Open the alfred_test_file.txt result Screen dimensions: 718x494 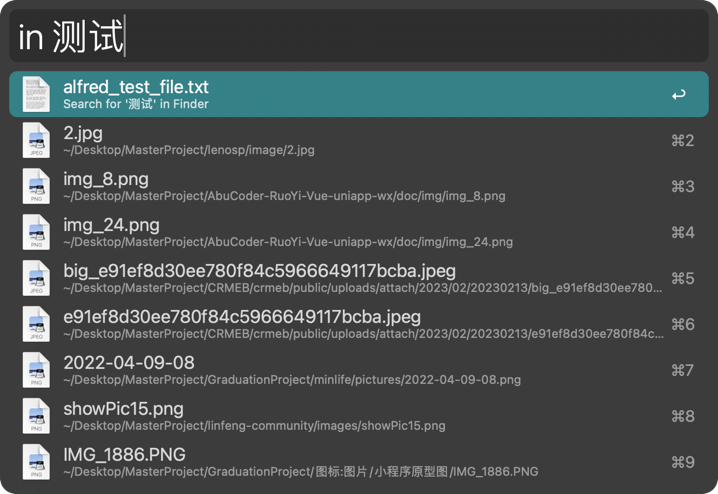tap(136, 88)
